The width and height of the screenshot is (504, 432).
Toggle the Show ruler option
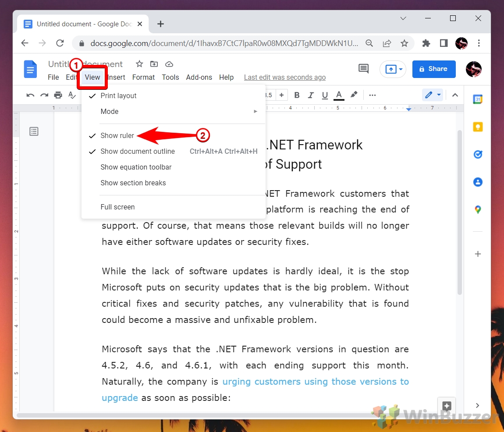(117, 136)
